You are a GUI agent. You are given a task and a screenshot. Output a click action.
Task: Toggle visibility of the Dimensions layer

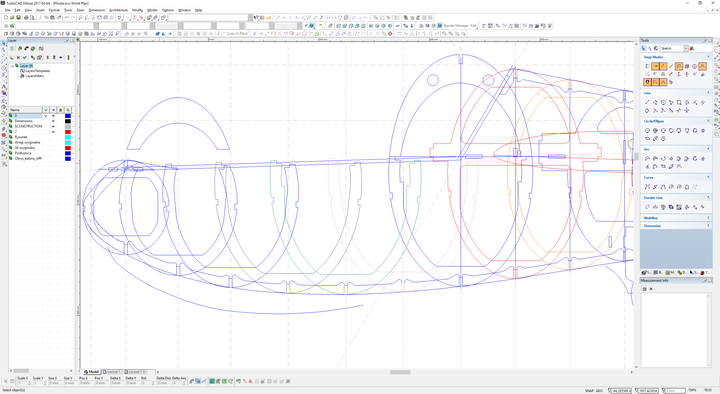point(53,121)
